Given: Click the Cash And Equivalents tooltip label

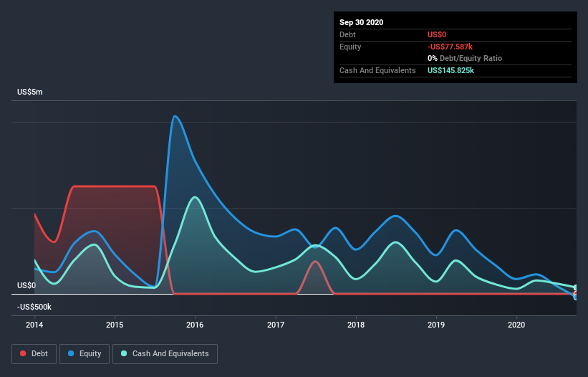Looking at the screenshot, I should coord(377,70).
